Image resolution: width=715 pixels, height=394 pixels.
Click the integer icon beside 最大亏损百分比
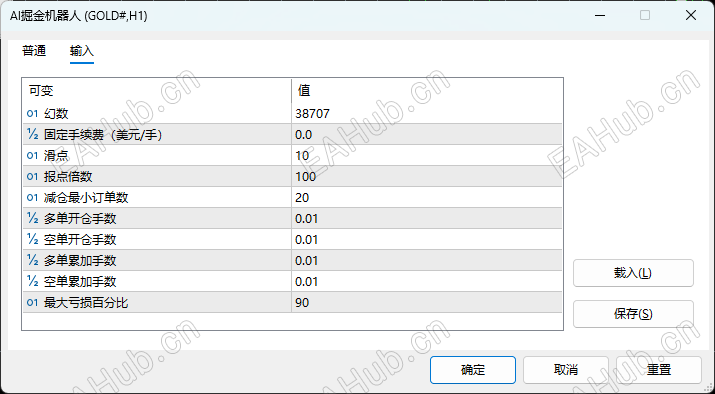coord(32,302)
